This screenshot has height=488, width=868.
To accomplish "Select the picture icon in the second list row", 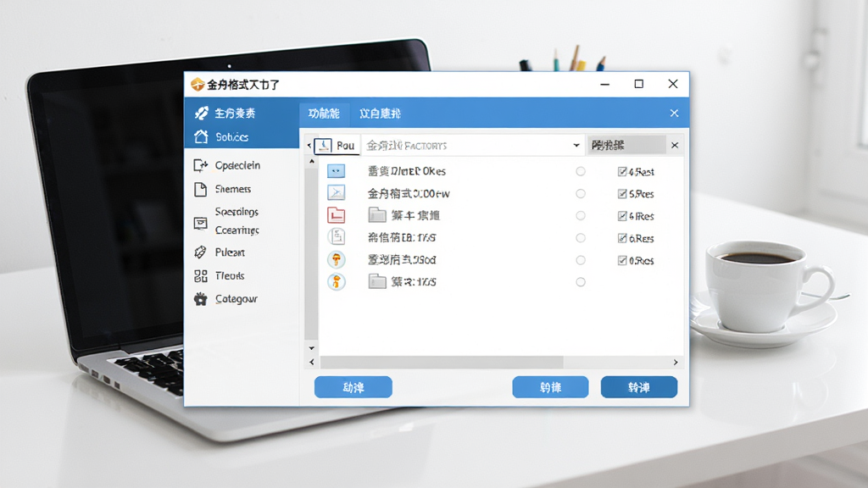I will point(336,192).
